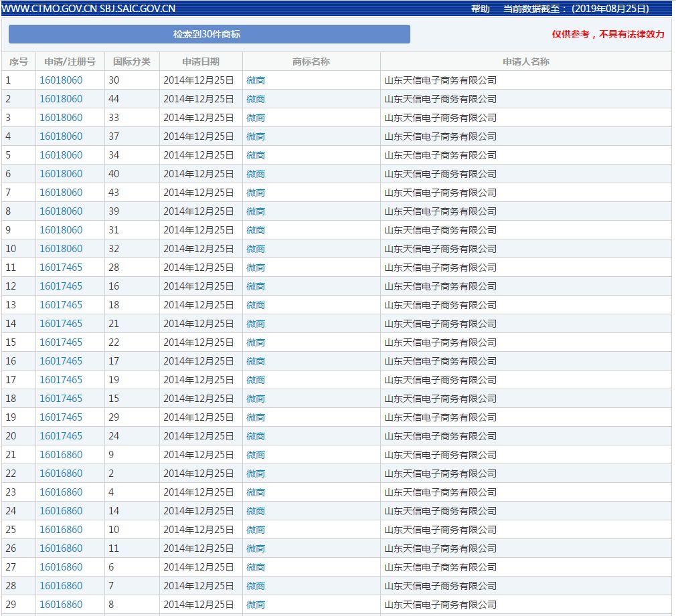Open the 微商 trademark link in row 8
The image size is (676, 616).
[256, 211]
